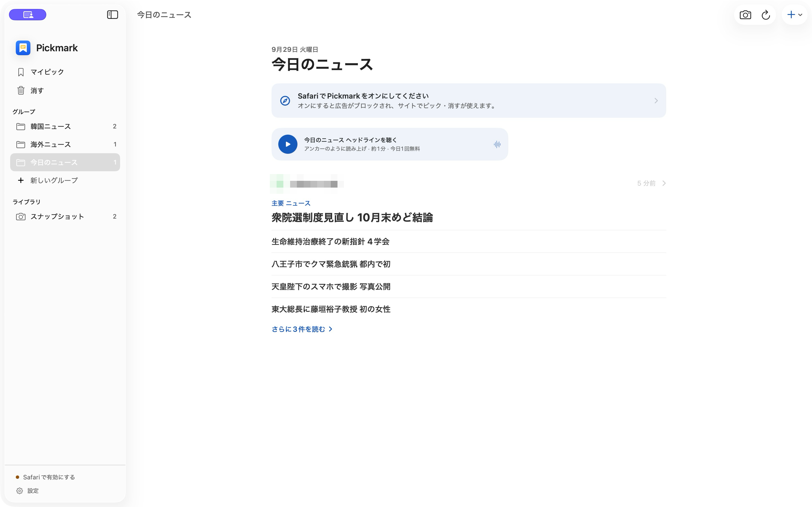Expand the news source chevron beside 5分前
Screen dimensions: 812x507
pos(664,183)
